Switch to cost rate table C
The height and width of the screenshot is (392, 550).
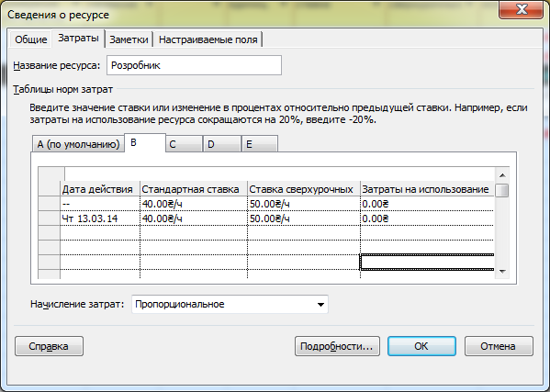(x=185, y=144)
